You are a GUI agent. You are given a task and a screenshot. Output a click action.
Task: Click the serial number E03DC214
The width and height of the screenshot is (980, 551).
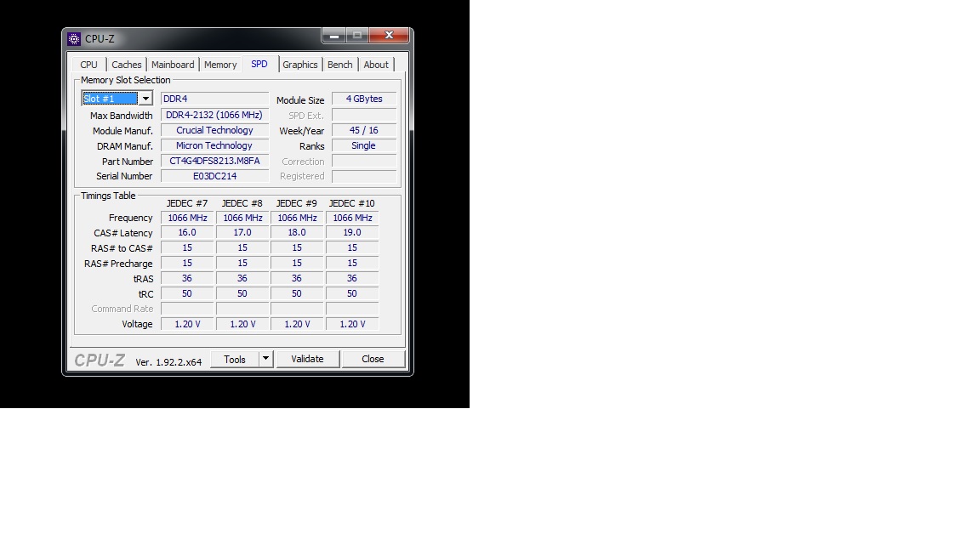pos(214,176)
